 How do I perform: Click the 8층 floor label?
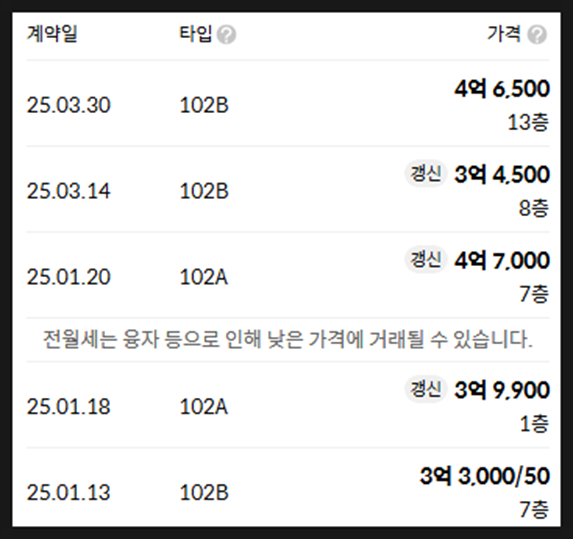[x=534, y=208]
